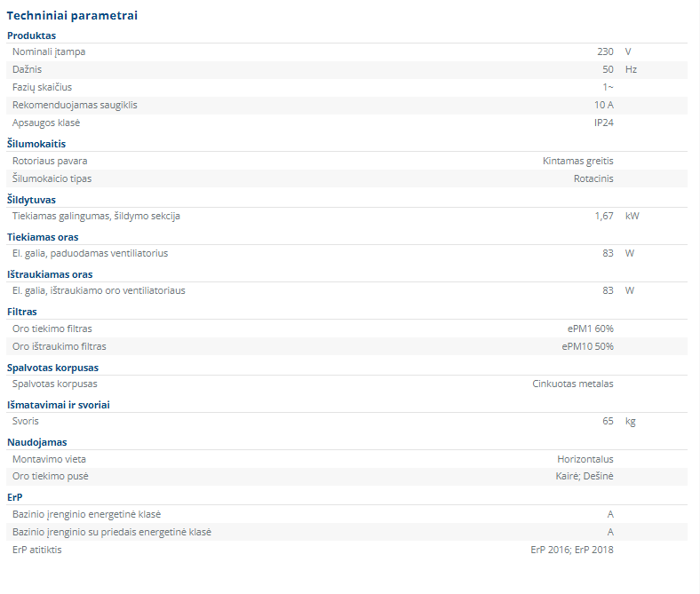Click the Oro tiekimo pusė row
Viewport: 700px width, 594px height.
(346, 477)
